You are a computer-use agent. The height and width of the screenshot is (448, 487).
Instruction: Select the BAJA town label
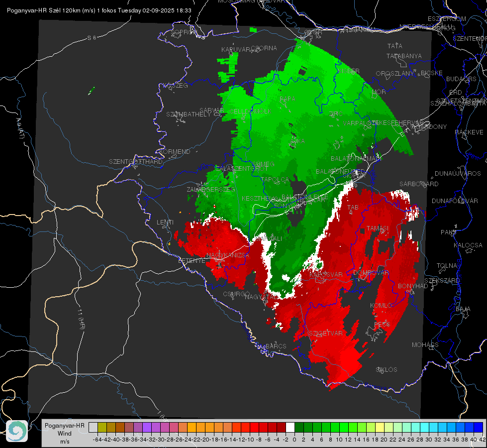click(x=463, y=309)
